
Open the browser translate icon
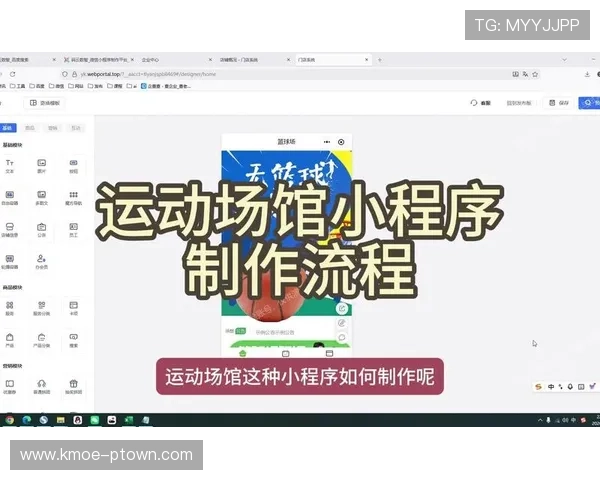click(525, 74)
